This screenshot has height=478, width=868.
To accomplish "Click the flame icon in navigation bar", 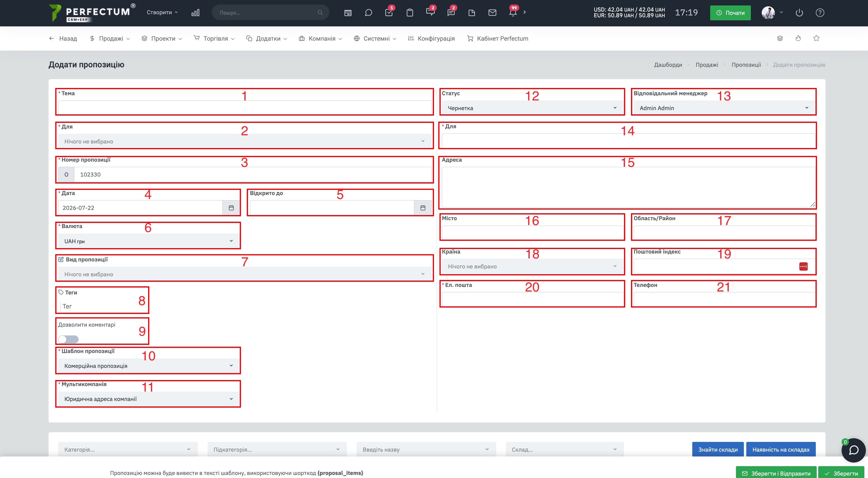I will click(798, 39).
